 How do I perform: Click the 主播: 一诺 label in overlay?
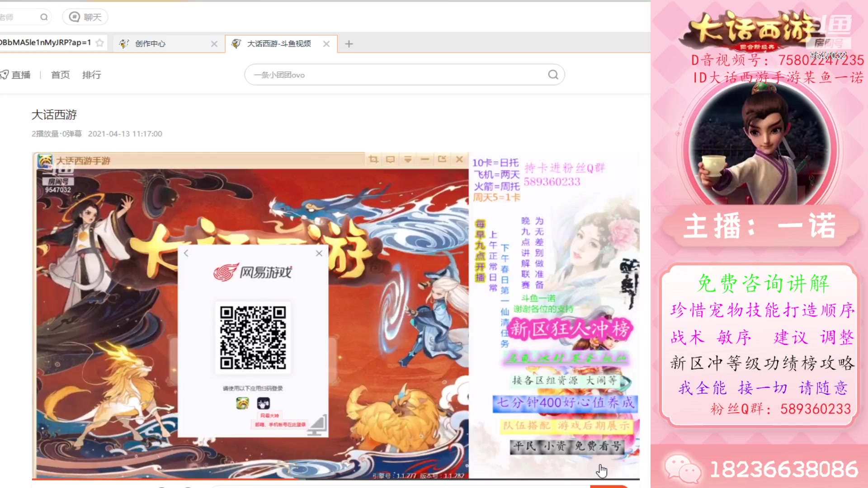click(x=759, y=226)
